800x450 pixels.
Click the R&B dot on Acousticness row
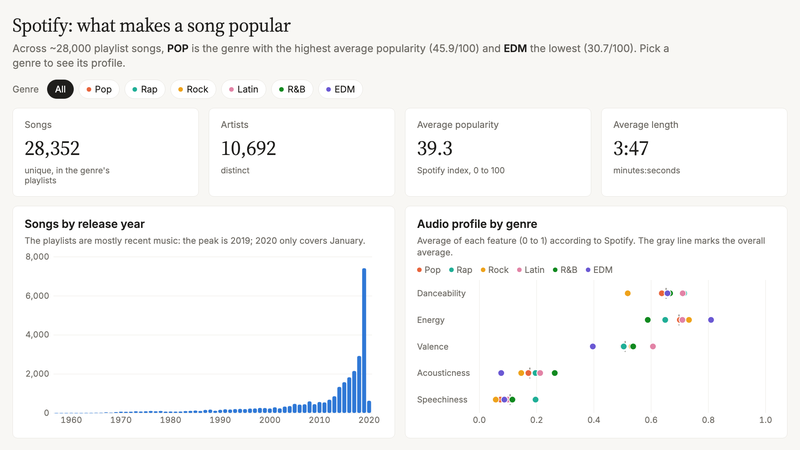coord(555,373)
